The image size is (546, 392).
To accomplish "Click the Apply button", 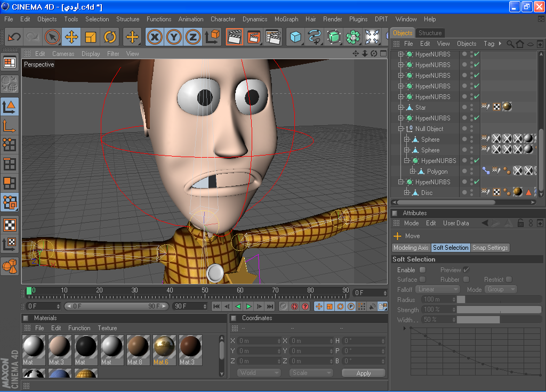I will (x=364, y=373).
